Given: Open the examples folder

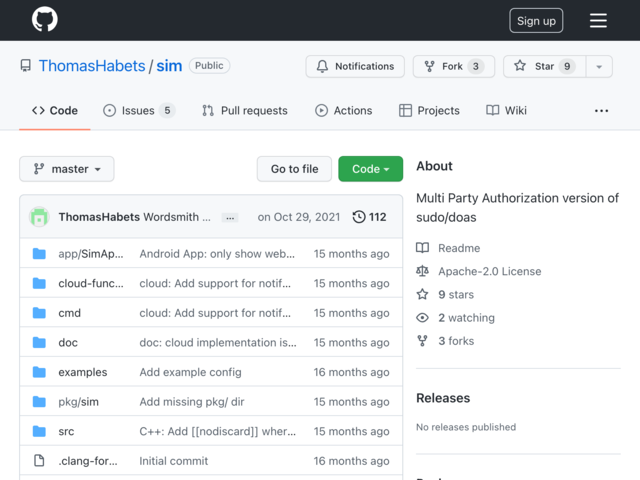Looking at the screenshot, I should coord(83,372).
